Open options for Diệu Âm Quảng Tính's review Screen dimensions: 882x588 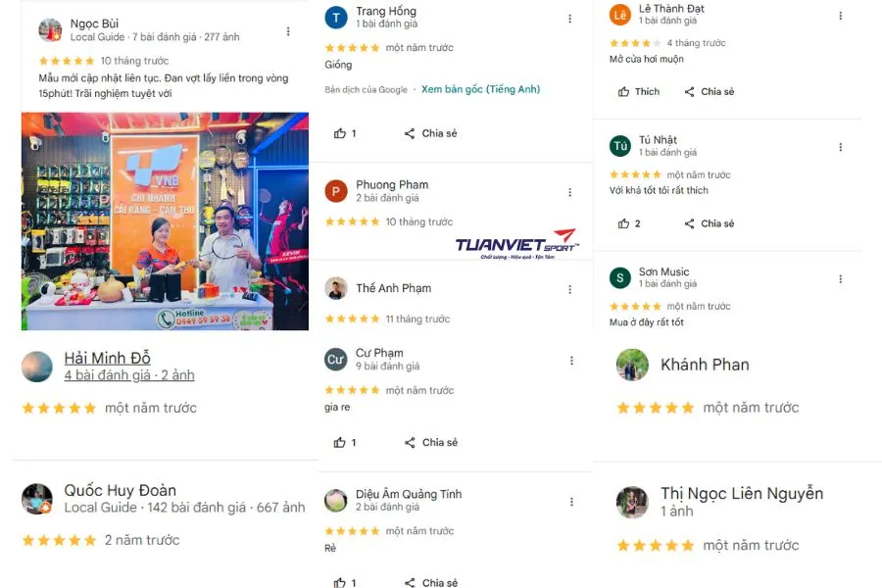click(571, 502)
